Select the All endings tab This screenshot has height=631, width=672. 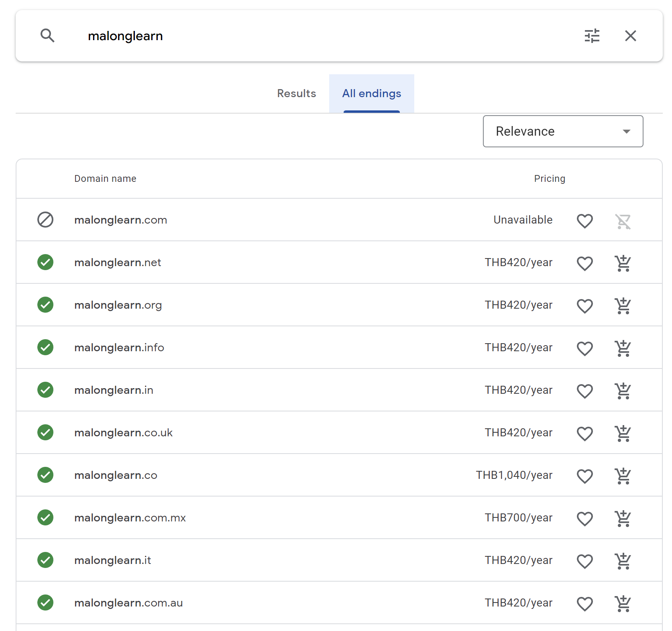point(371,94)
